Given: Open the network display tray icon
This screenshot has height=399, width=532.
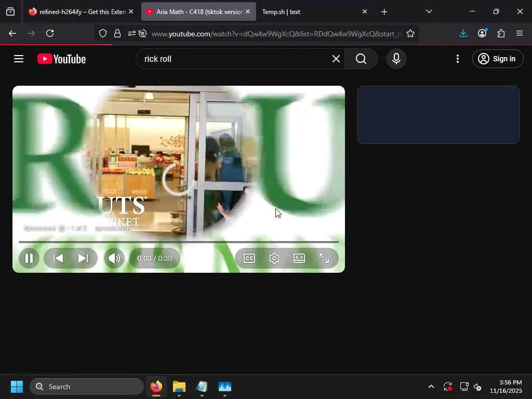Looking at the screenshot, I should click(464, 387).
